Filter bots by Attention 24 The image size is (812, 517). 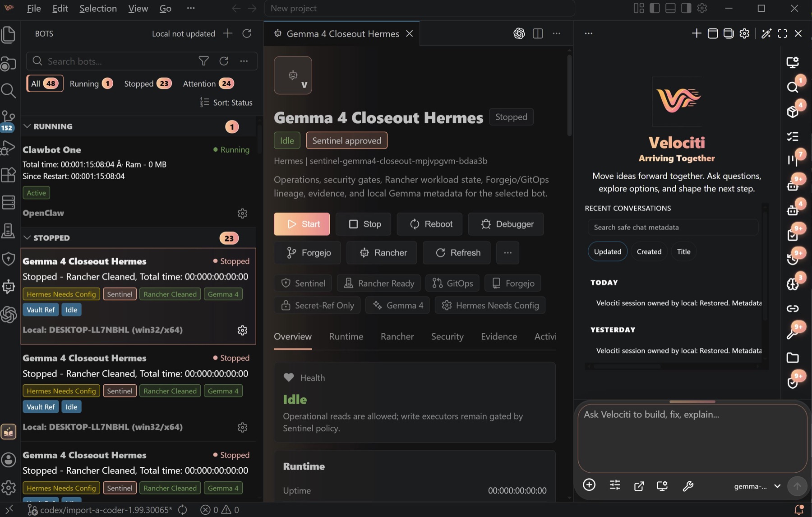coord(208,84)
